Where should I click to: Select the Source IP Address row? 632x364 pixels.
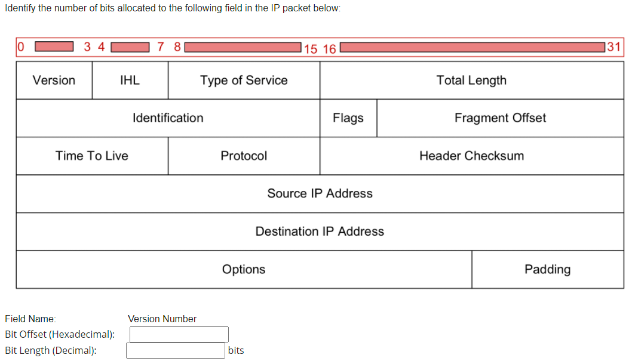click(x=320, y=194)
